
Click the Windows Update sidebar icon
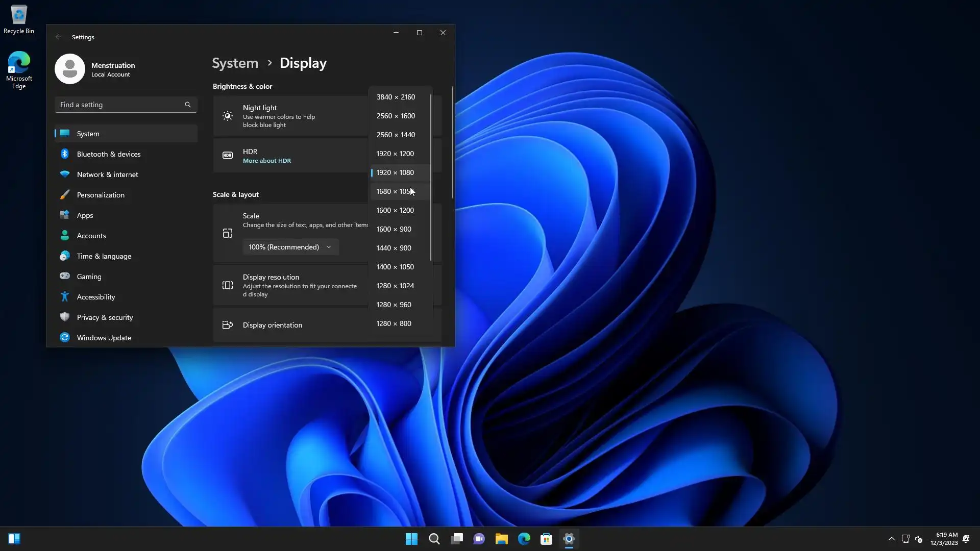pos(65,337)
